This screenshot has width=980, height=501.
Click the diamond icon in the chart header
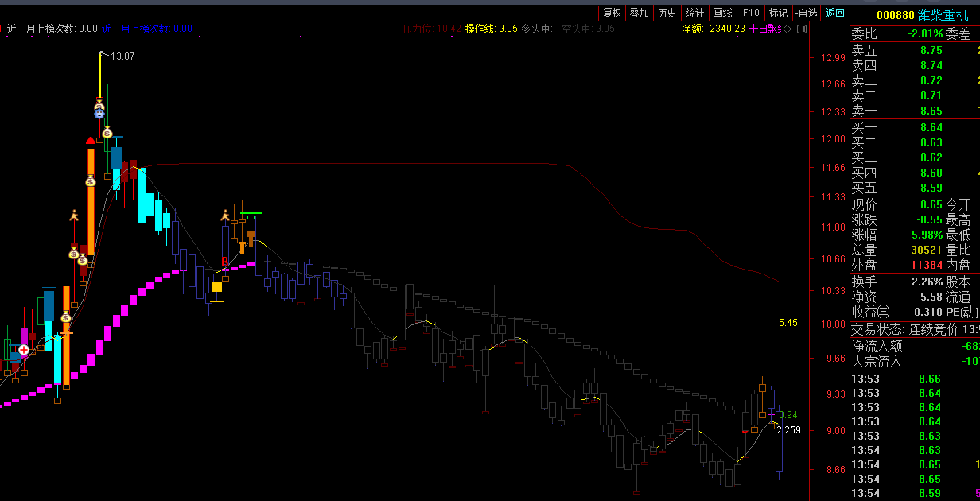pos(787,29)
